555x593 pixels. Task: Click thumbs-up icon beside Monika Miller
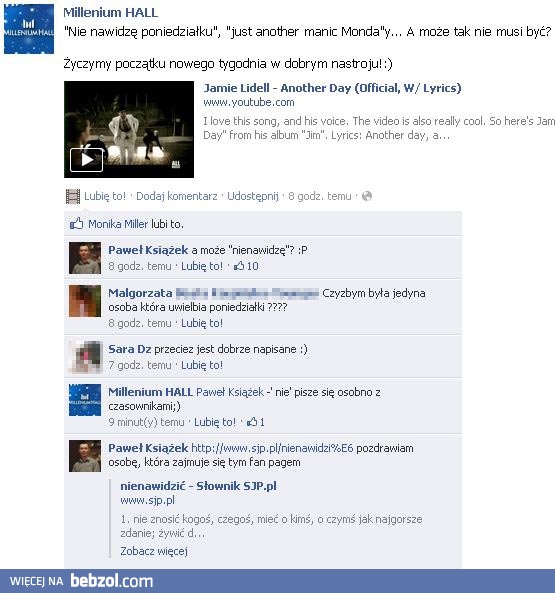click(x=76, y=224)
